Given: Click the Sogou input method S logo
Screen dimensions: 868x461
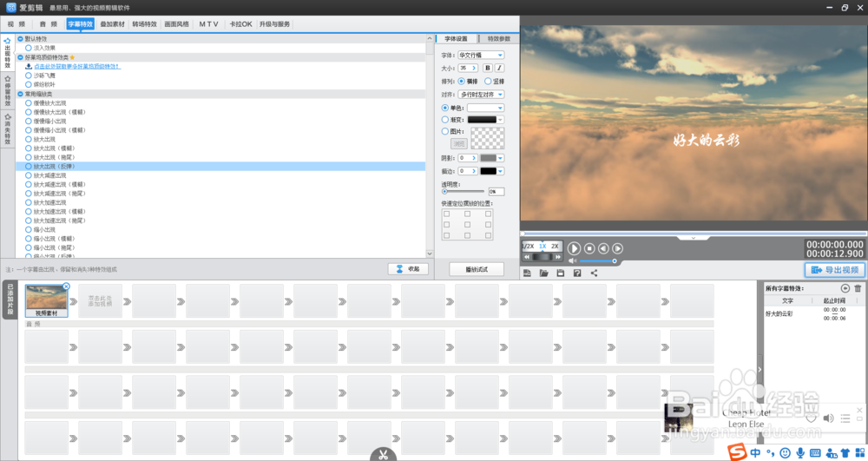Looking at the screenshot, I should click(737, 452).
